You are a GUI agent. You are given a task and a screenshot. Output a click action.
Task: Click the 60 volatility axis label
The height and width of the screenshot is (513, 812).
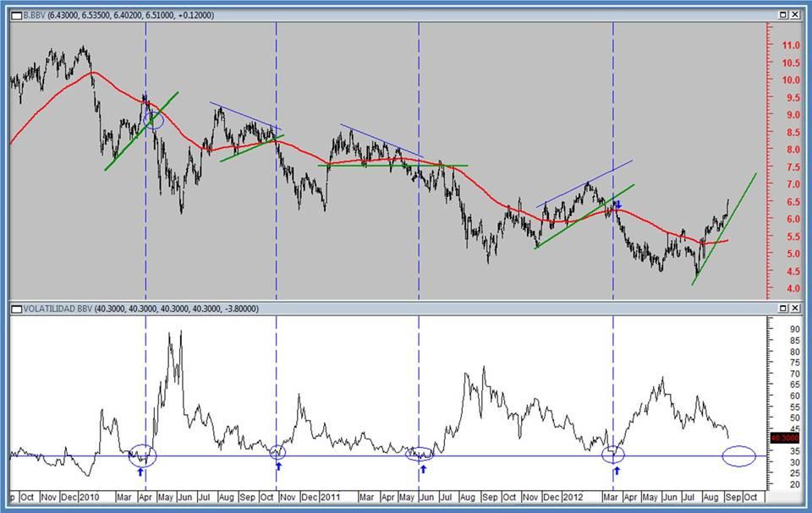(x=794, y=396)
